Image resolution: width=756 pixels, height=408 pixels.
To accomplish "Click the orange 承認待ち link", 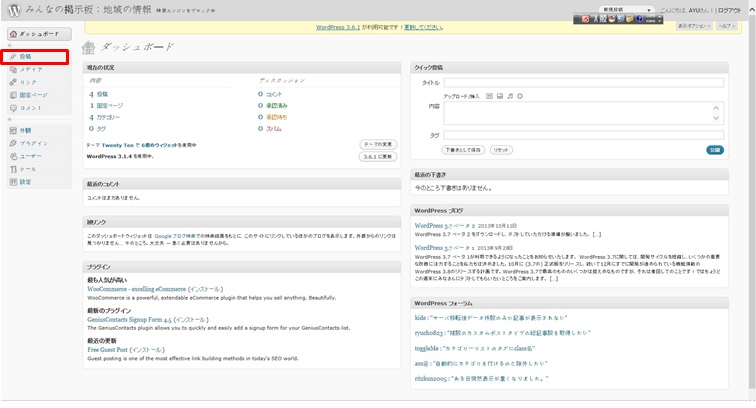I will [277, 117].
